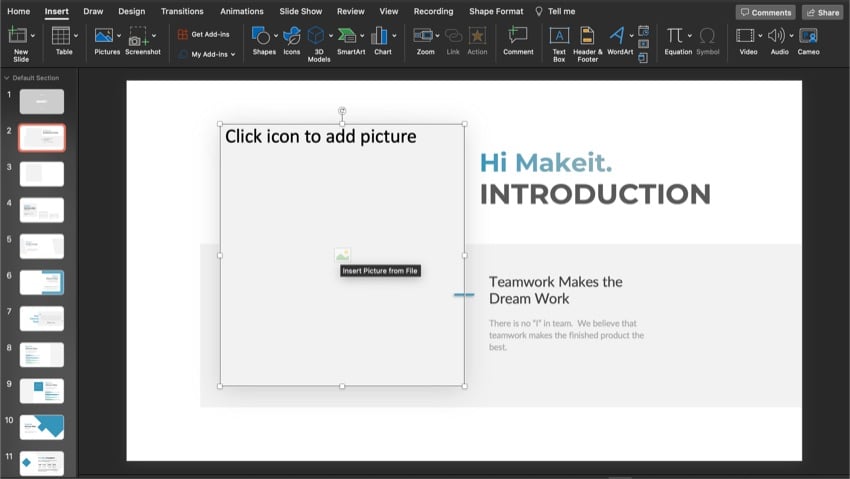Insert a 3D Models object
The image size is (850, 479).
click(x=318, y=37)
